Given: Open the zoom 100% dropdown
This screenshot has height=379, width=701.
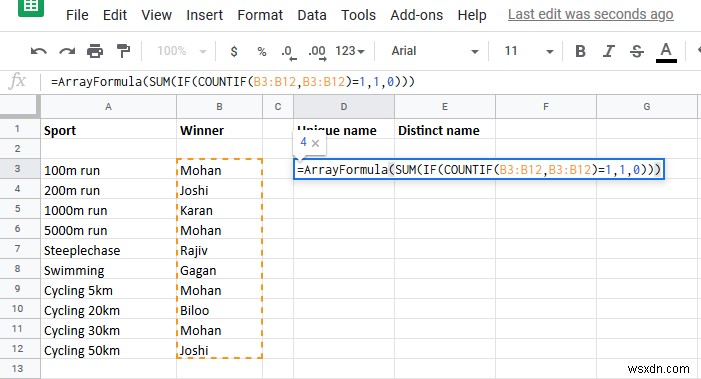Looking at the screenshot, I should click(x=181, y=51).
